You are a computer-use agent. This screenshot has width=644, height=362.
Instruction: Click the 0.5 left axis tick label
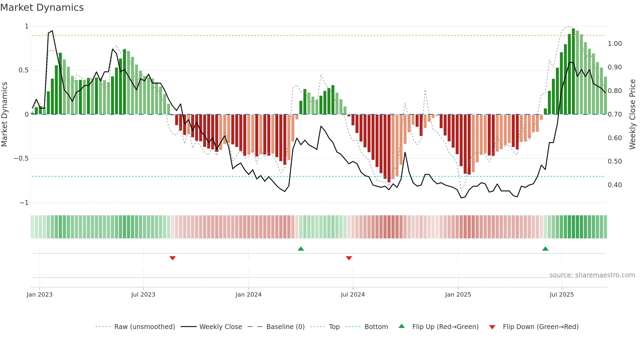pos(23,70)
